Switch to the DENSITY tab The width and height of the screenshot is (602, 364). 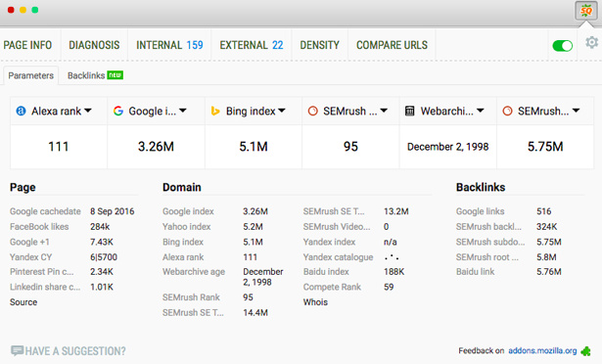coord(320,45)
